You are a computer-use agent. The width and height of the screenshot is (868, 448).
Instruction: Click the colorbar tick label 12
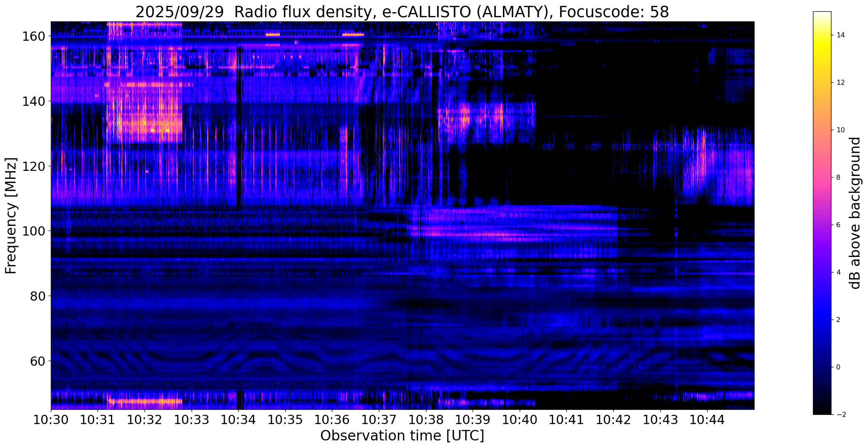[x=841, y=83]
